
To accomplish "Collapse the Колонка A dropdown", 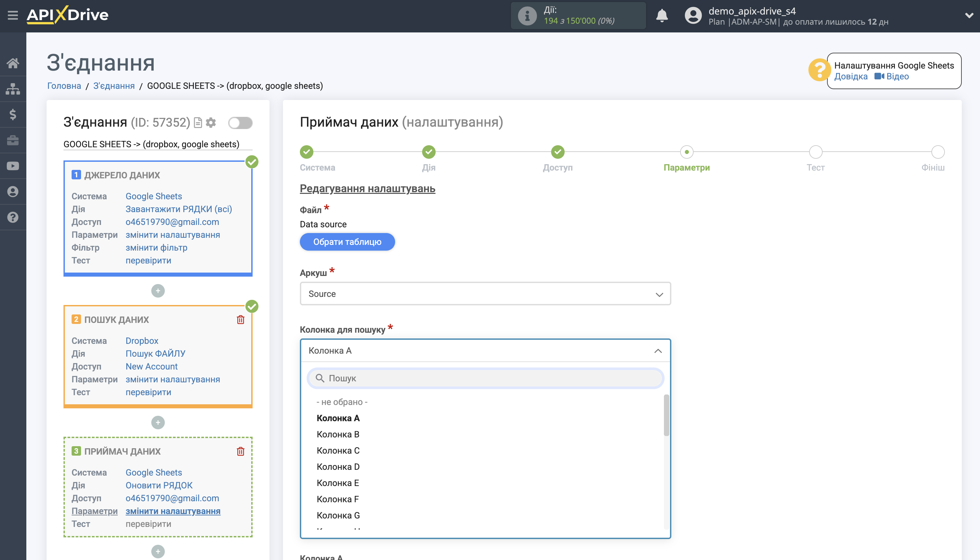I will click(x=658, y=350).
